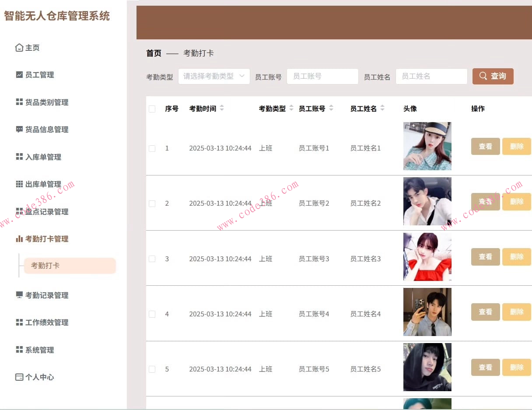Check the checkbox for row 3
The width and height of the screenshot is (532, 410).
[152, 259]
